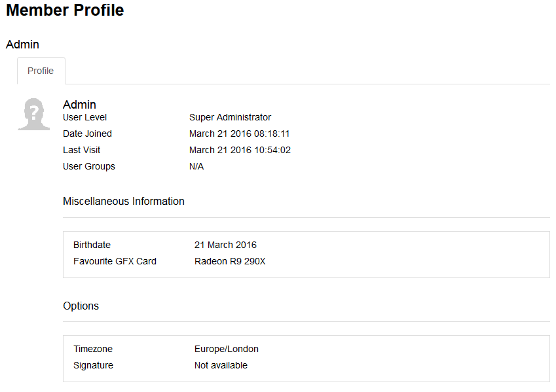
Task: Select the Admin title above the tabs
Action: click(22, 45)
